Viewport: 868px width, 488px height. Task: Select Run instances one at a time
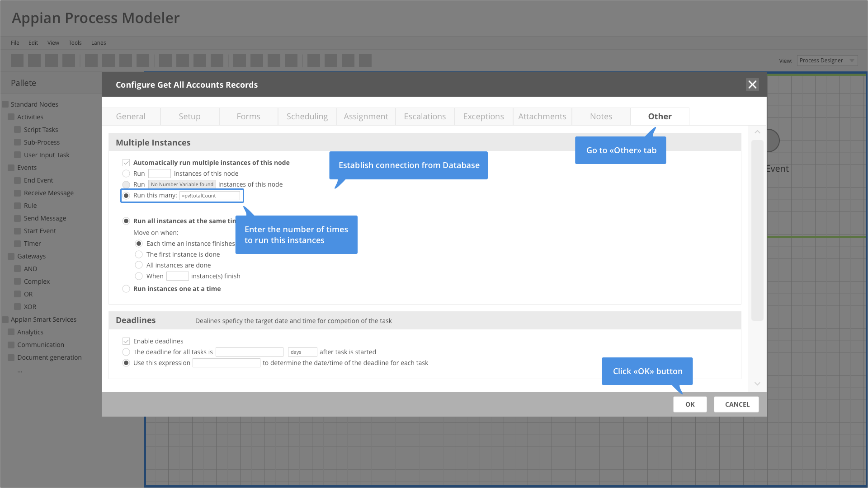[126, 289]
